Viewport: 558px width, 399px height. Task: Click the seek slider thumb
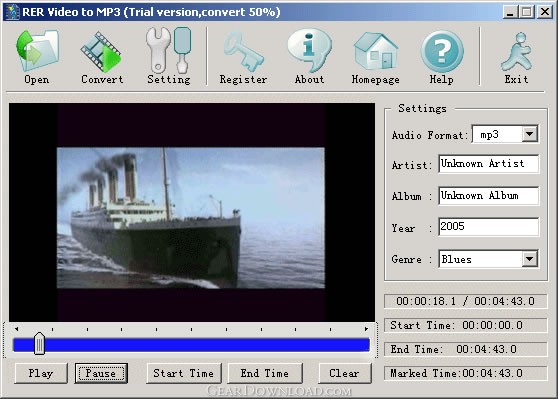pos(39,344)
